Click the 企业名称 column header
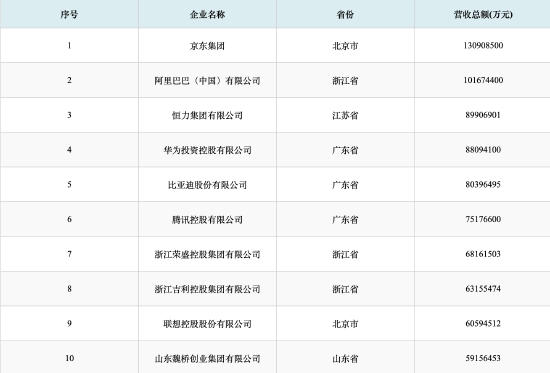The image size is (550, 373). tap(207, 14)
